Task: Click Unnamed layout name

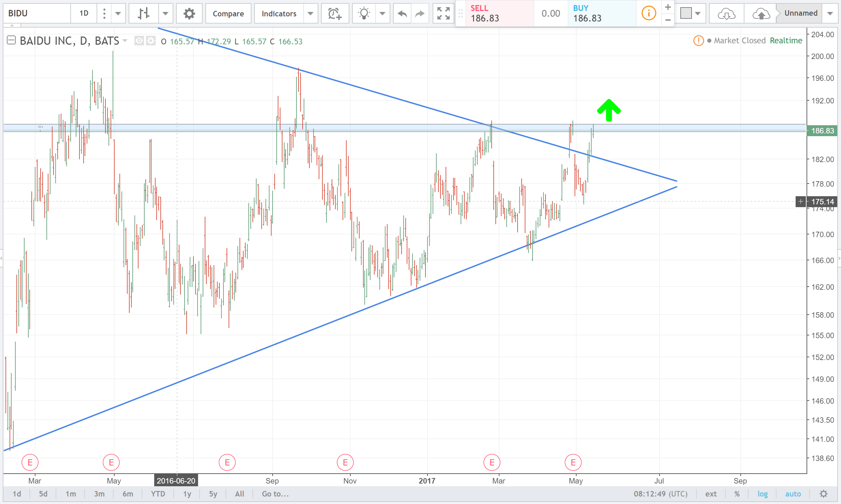Action: coord(801,13)
